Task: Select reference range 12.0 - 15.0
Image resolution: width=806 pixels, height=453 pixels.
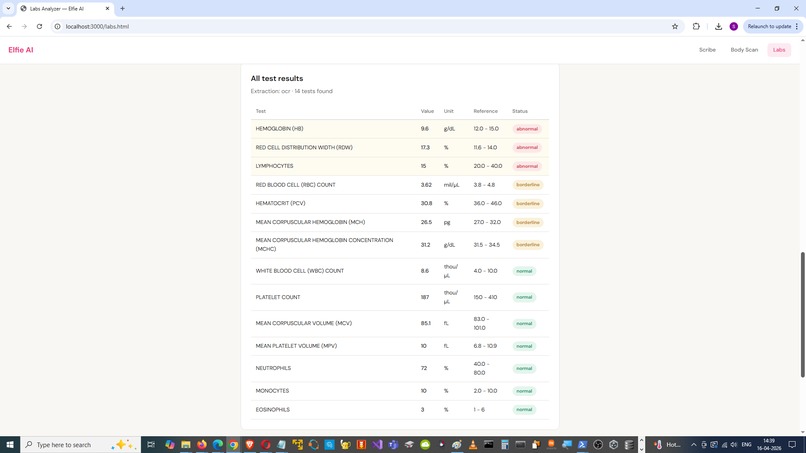Action: 486,129
